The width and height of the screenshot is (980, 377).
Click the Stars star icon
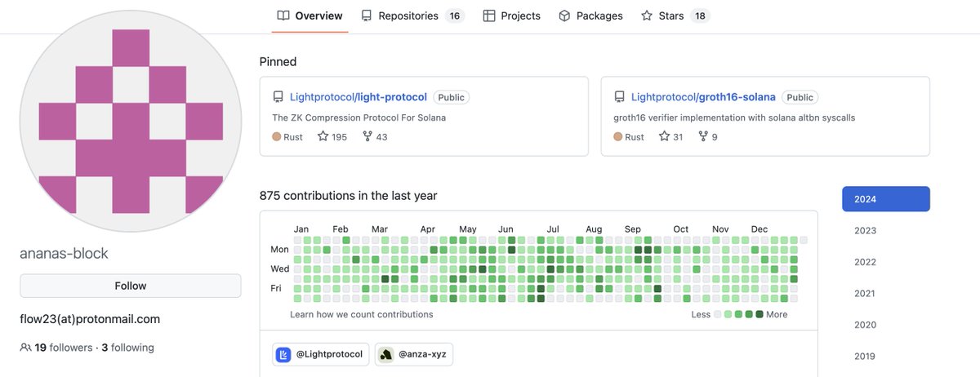[x=647, y=16]
